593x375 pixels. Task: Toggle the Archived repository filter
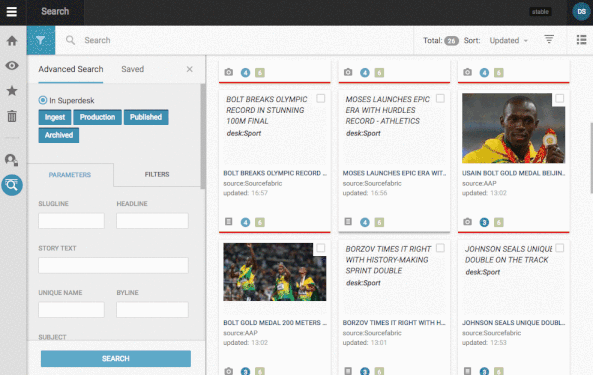point(59,135)
